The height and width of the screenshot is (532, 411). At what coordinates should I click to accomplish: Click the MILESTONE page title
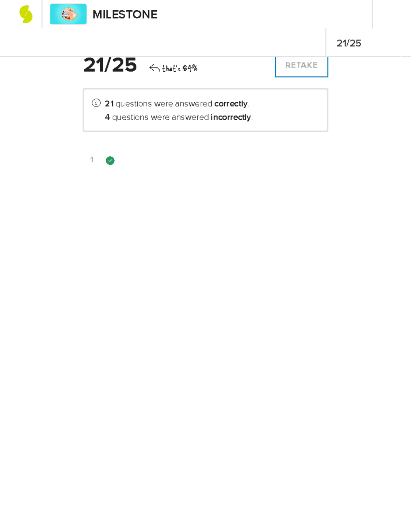[125, 14]
